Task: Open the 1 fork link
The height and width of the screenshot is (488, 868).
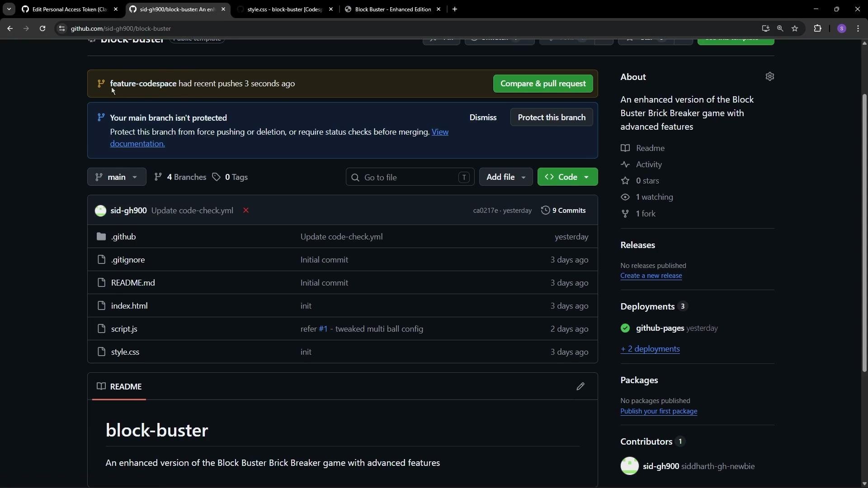Action: tap(638, 214)
